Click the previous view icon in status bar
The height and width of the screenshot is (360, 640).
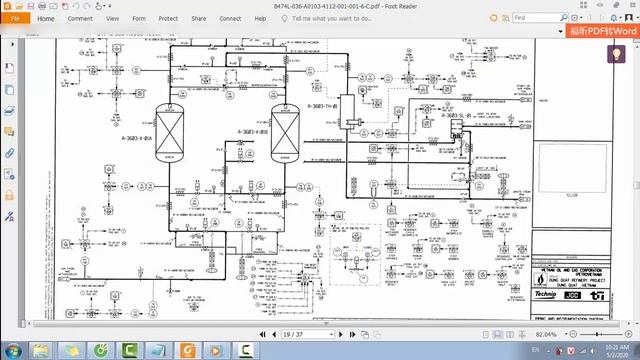[x=365, y=335]
